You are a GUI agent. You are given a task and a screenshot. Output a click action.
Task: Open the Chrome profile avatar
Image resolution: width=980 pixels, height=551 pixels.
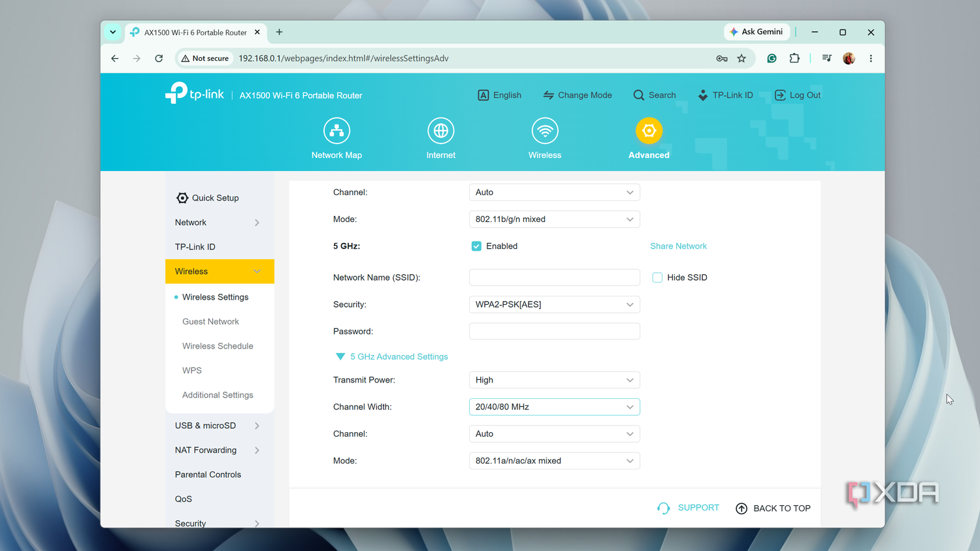coord(849,58)
